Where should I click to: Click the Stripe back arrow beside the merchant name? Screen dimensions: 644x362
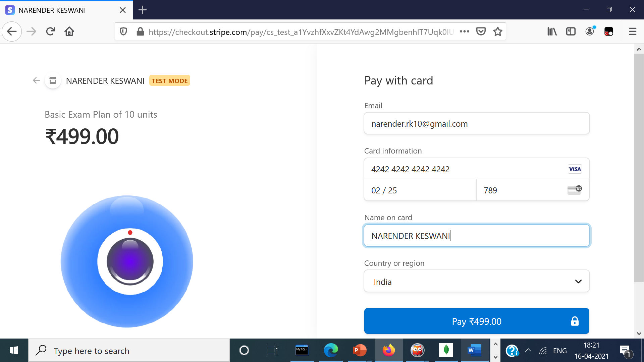point(36,80)
